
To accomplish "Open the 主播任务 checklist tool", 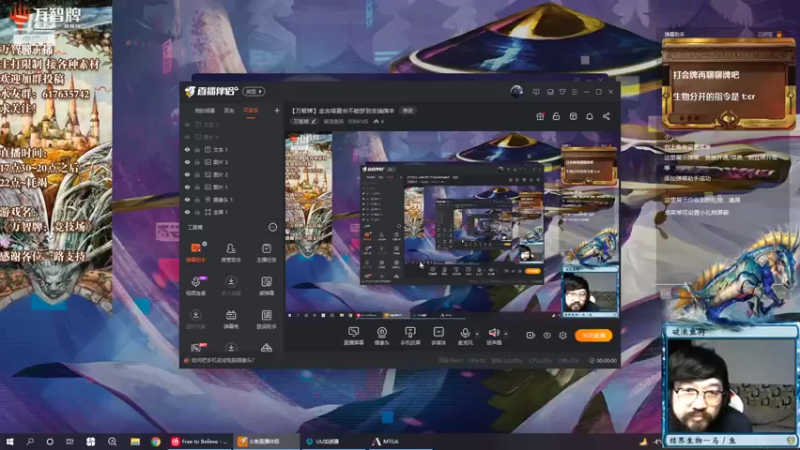I will click(266, 252).
